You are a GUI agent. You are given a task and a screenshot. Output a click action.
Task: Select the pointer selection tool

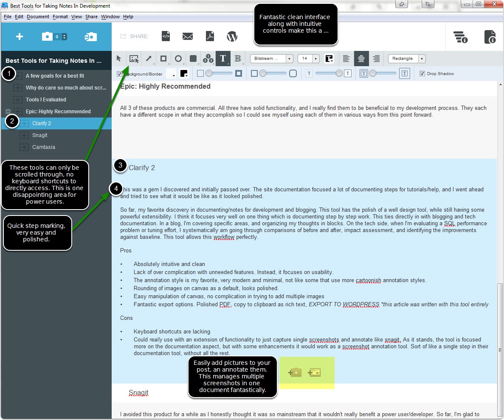[x=119, y=59]
